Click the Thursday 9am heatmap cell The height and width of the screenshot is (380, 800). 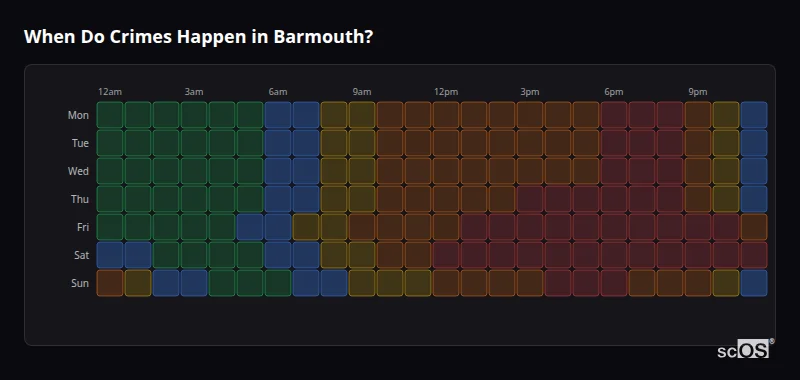click(362, 199)
